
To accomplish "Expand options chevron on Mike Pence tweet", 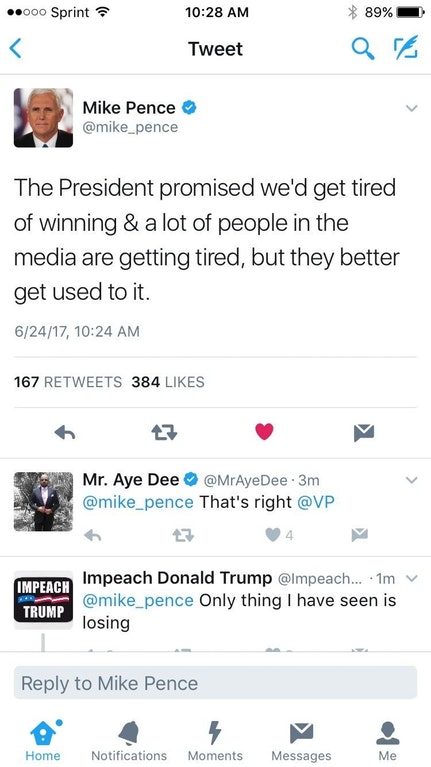I will click(x=412, y=108).
